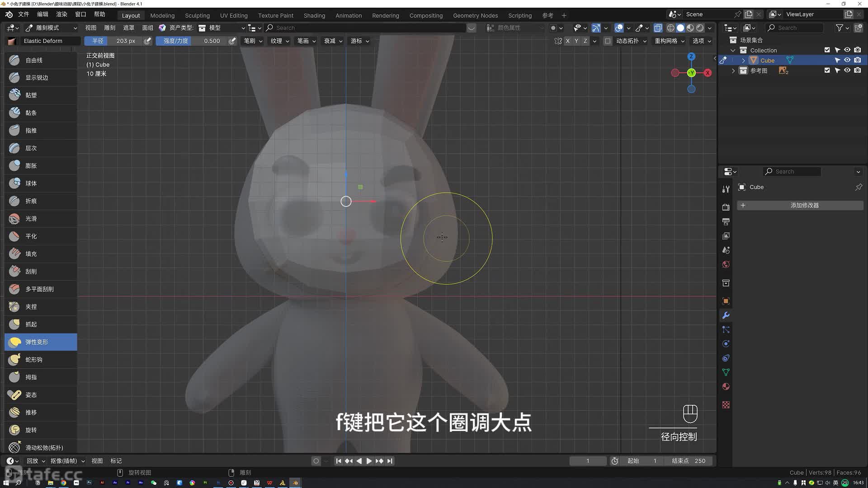The image size is (868, 488).
Task: Hide Collection via its eye icon
Action: tap(847, 50)
